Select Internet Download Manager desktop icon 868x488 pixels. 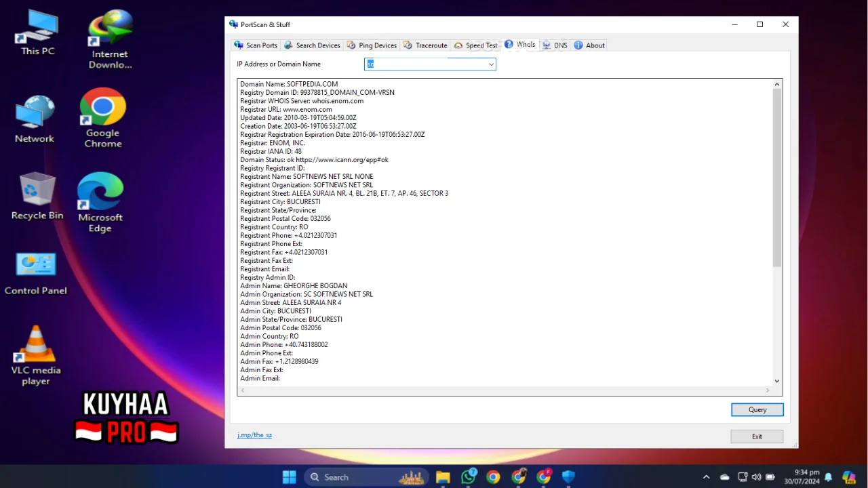pos(110,39)
